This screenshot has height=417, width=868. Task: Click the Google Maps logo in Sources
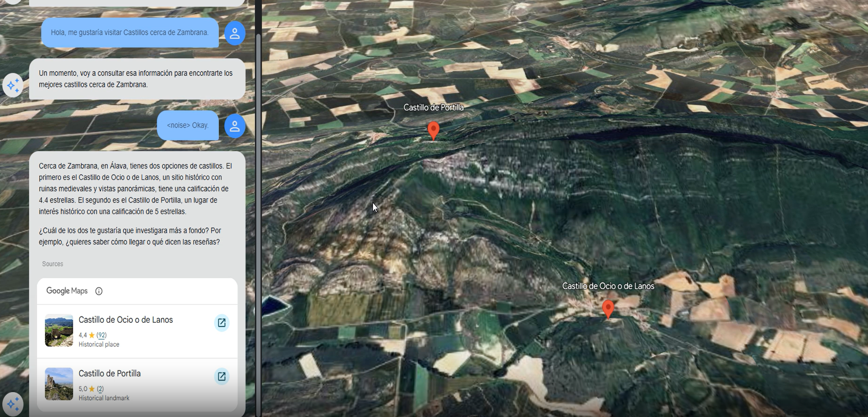pyautogui.click(x=67, y=291)
